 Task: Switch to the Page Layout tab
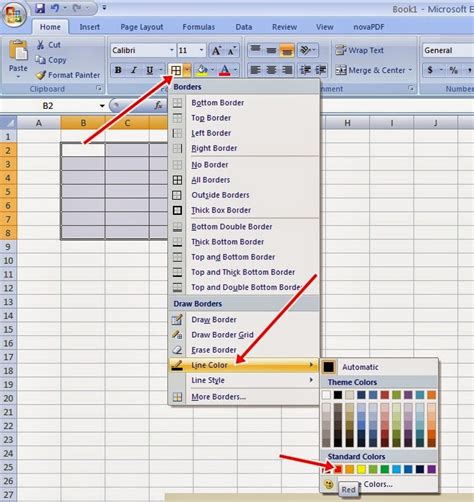coord(142,27)
